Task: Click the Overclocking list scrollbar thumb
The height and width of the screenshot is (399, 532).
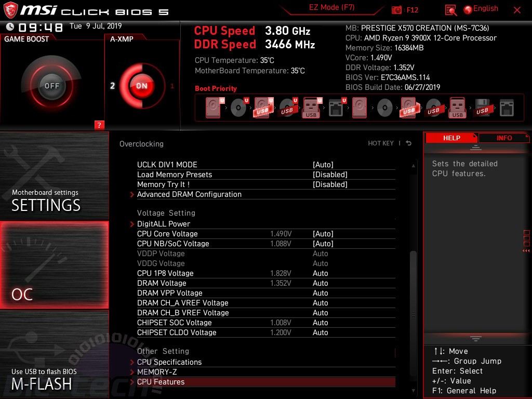Action: (413, 314)
